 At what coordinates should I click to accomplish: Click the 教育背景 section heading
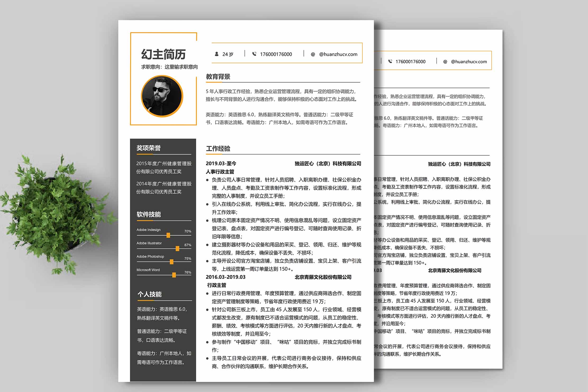click(218, 77)
